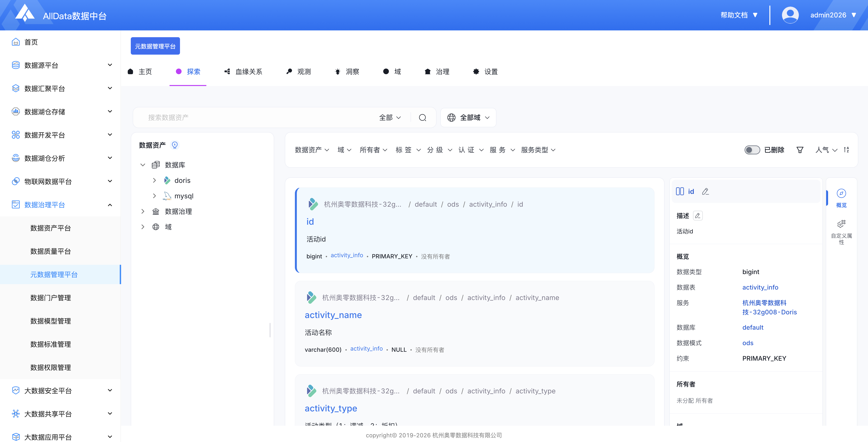Click the 大数据共享平台 icon
Viewport: 868px width, 442px height.
click(15, 414)
